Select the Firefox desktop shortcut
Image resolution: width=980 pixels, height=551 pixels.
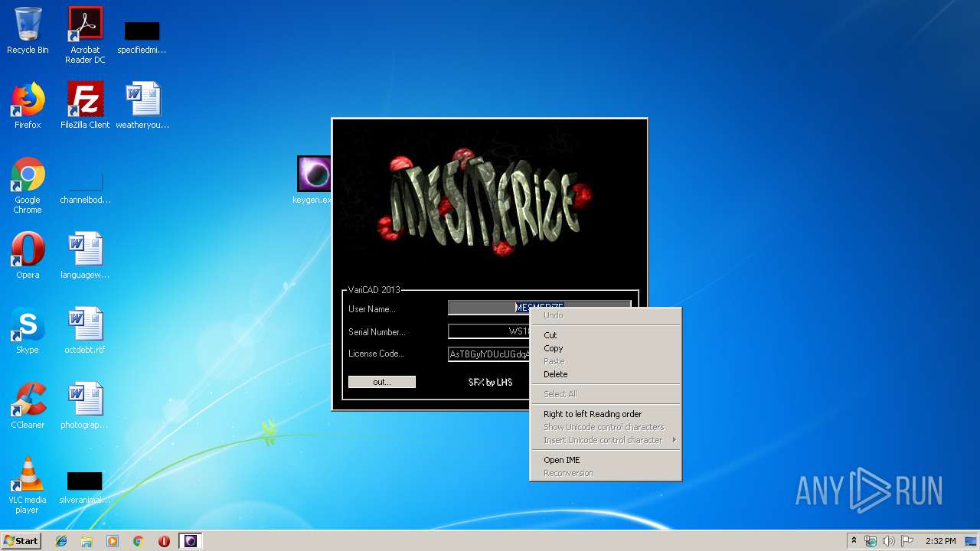[x=28, y=106]
